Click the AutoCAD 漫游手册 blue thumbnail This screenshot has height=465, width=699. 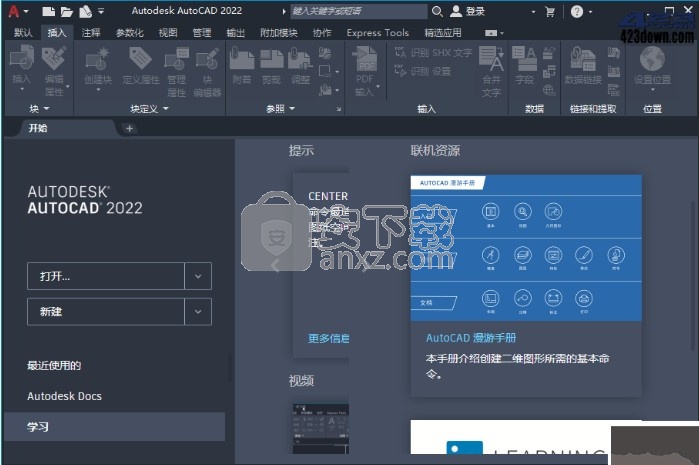pos(526,248)
